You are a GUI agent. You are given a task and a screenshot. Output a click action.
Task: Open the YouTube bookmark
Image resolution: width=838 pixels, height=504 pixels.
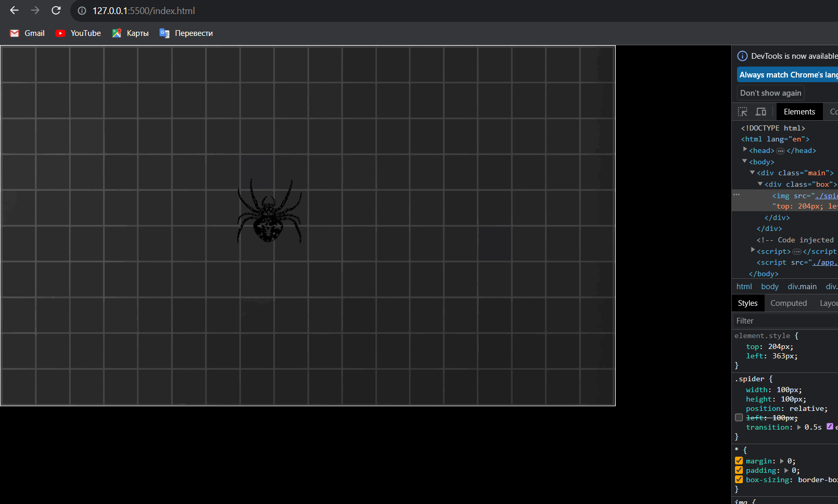(x=78, y=33)
